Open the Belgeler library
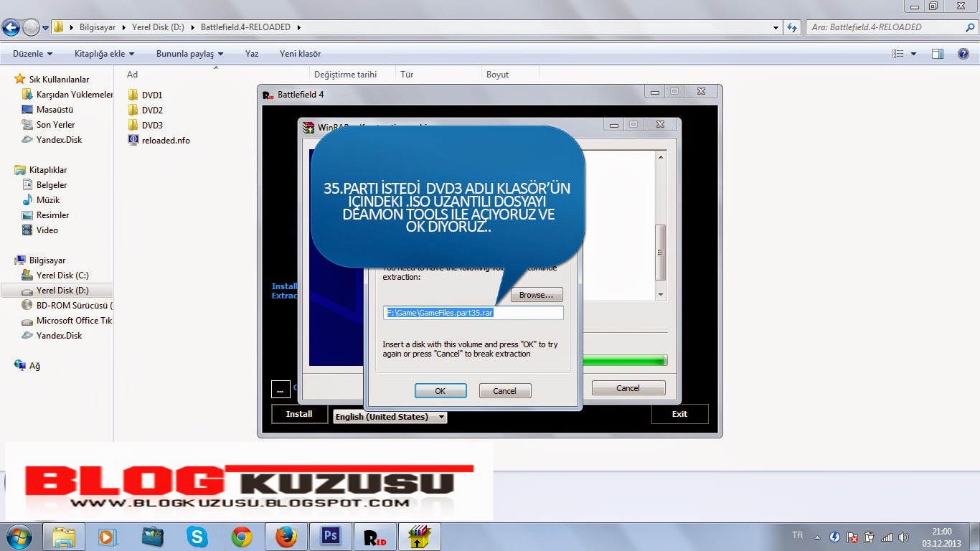 (x=52, y=185)
